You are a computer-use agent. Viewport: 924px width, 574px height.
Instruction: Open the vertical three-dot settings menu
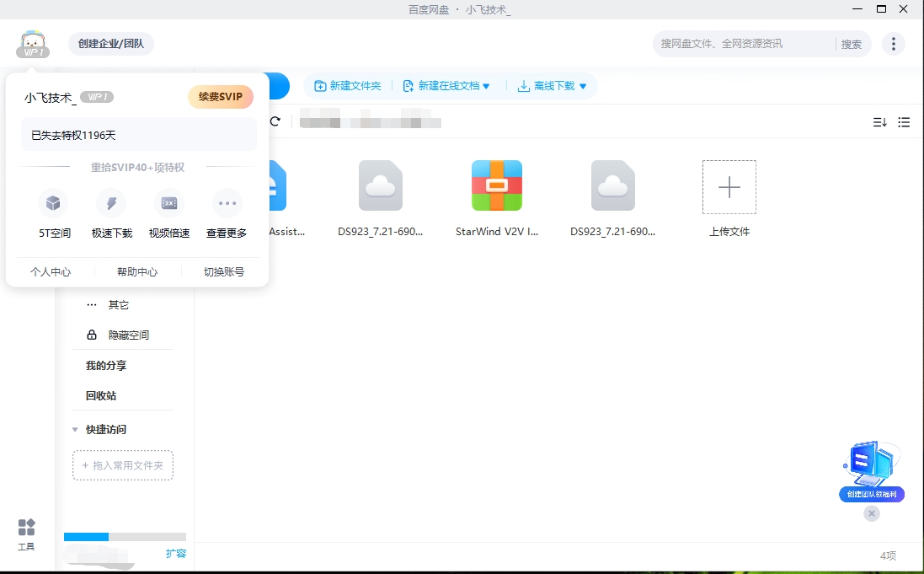tap(893, 44)
